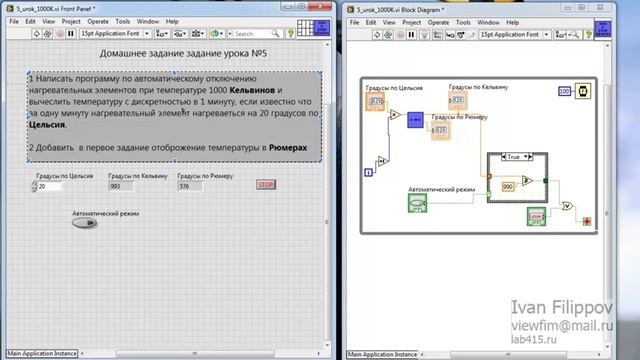Click Run Continuously in Front Panel toolbar
Screen dimensions: 640x360
[47, 34]
